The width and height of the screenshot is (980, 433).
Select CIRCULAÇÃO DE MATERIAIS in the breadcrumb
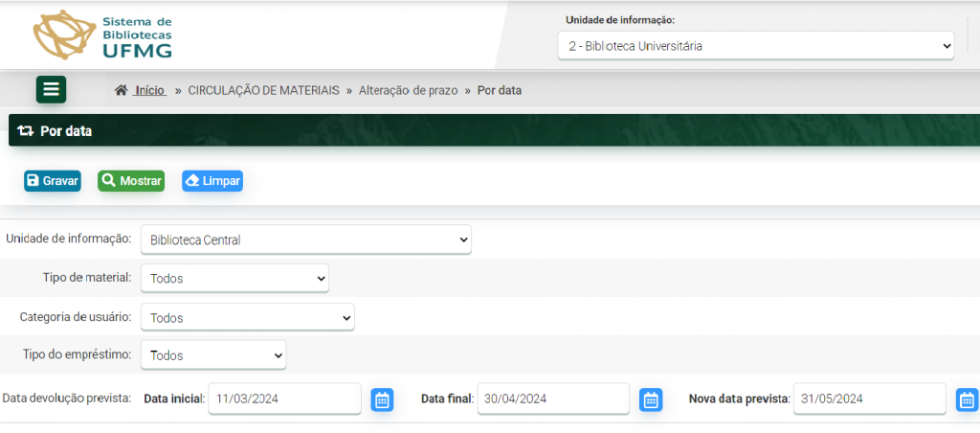pyautogui.click(x=263, y=90)
